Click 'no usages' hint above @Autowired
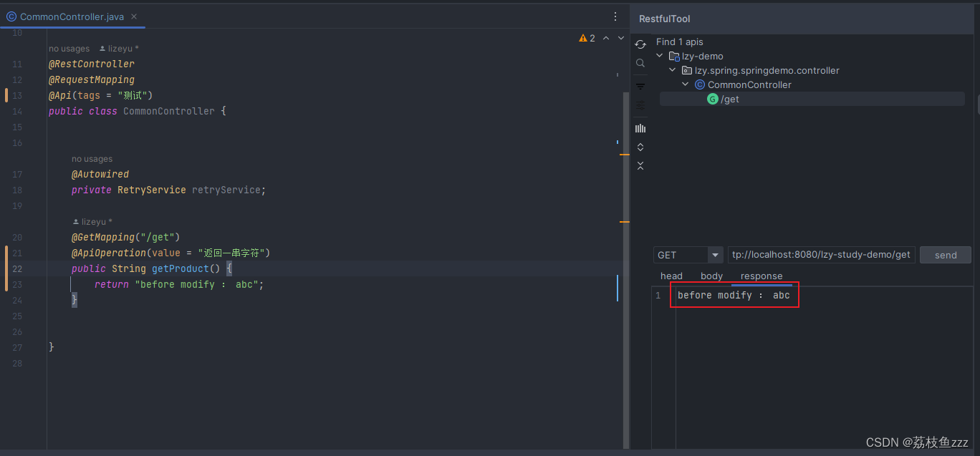Image resolution: width=980 pixels, height=456 pixels. click(92, 159)
